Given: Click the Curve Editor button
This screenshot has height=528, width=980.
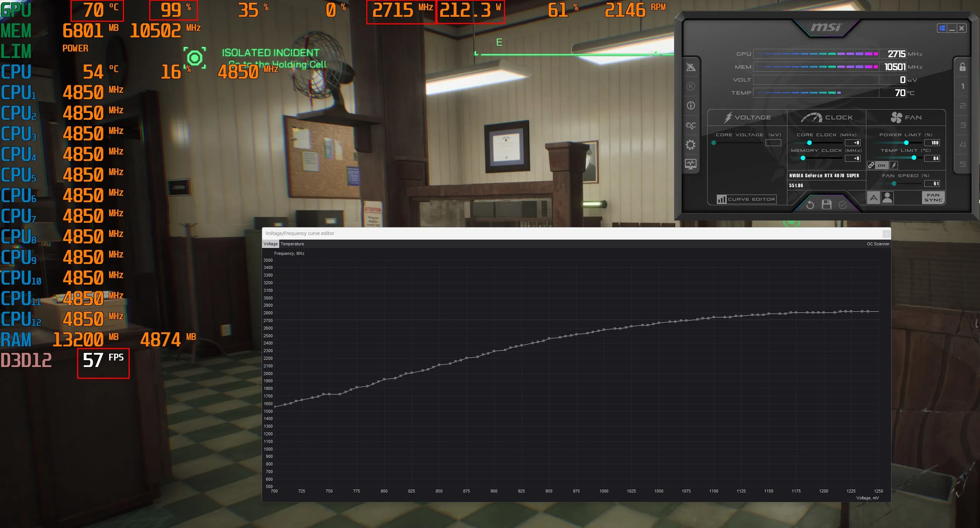Looking at the screenshot, I should (x=747, y=199).
